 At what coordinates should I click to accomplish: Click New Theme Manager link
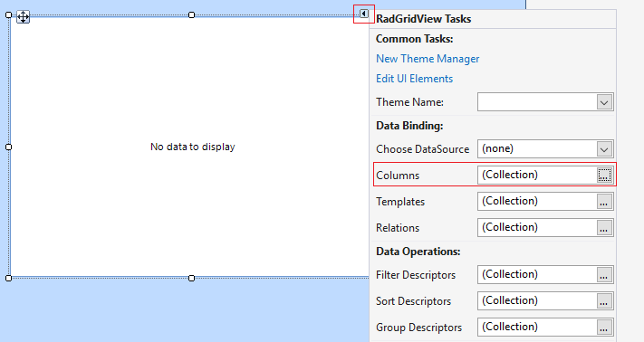click(x=428, y=59)
